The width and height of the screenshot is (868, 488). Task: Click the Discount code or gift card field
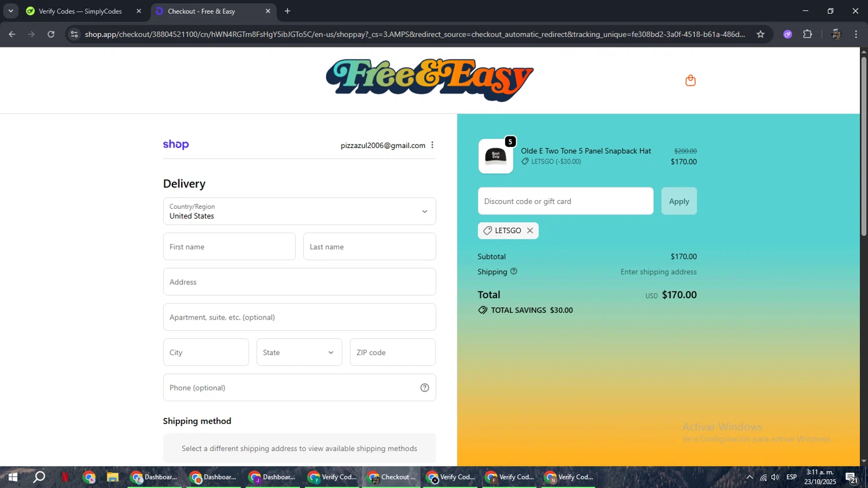pyautogui.click(x=565, y=201)
